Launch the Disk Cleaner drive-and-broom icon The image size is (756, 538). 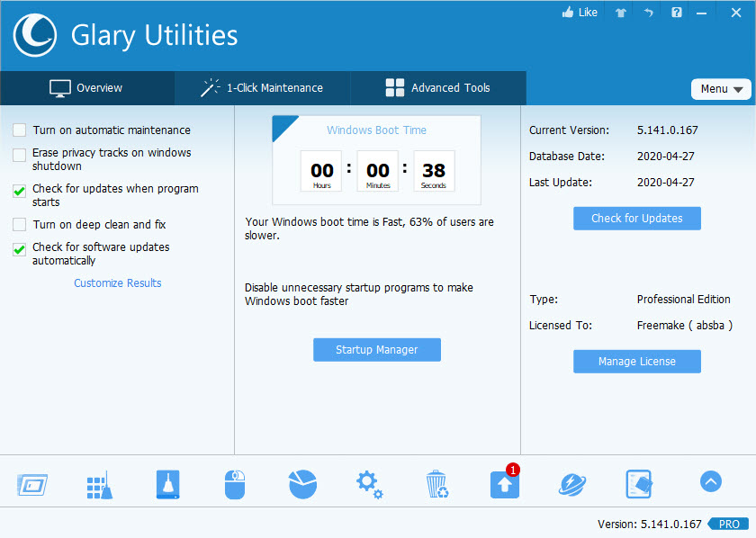click(x=167, y=485)
